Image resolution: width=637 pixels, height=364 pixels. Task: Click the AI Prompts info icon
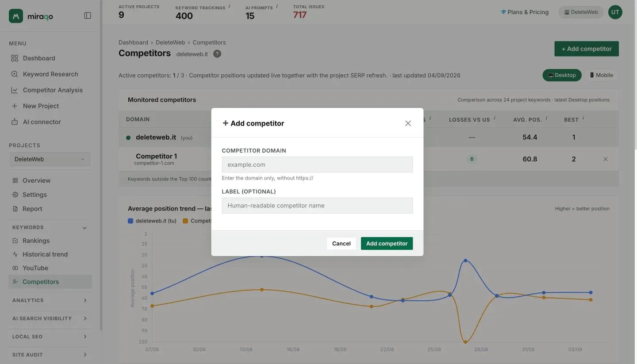pos(277,7)
